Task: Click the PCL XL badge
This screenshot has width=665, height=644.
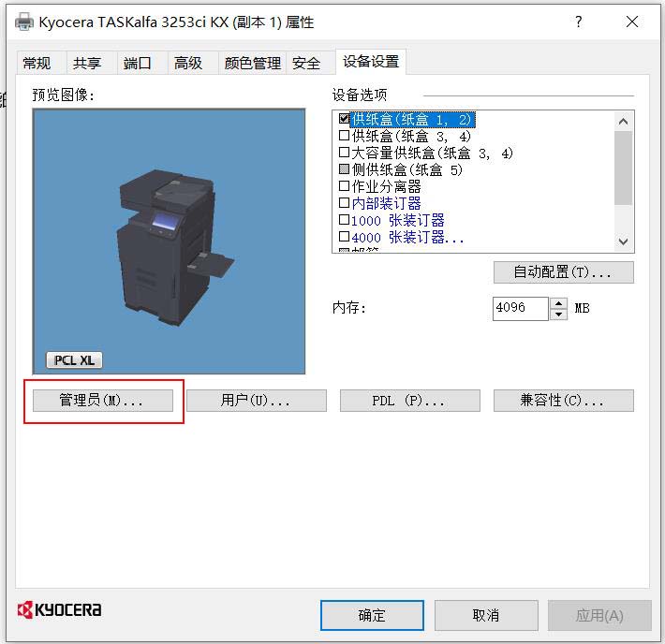Action: pyautogui.click(x=74, y=360)
